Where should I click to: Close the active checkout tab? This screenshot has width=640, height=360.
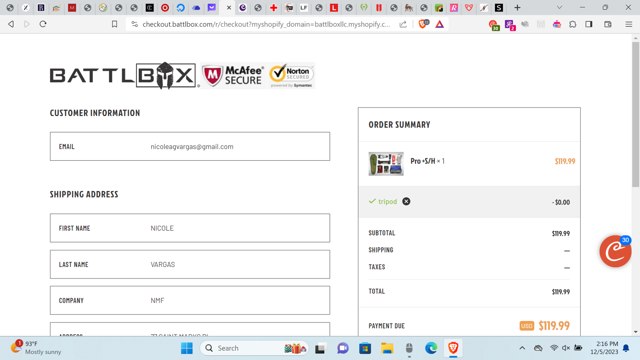229,7
